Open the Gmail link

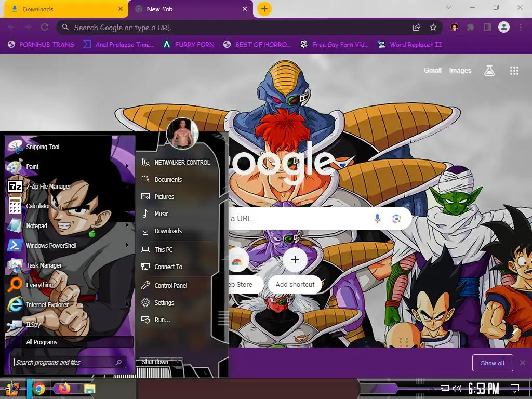(432, 70)
